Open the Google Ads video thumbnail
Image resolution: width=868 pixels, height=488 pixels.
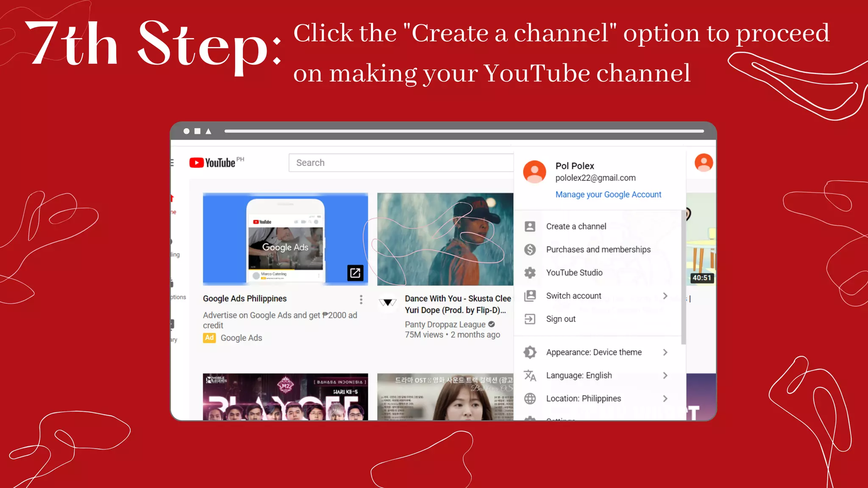pyautogui.click(x=285, y=239)
